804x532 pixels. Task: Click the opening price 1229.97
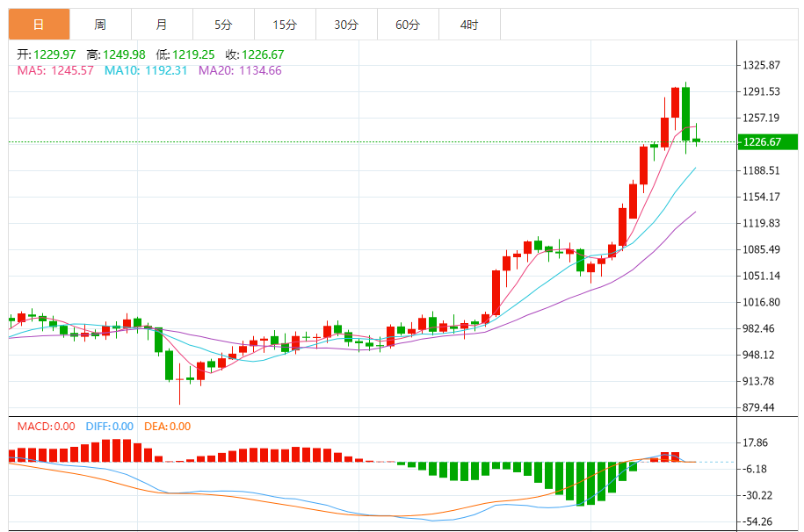54,54
